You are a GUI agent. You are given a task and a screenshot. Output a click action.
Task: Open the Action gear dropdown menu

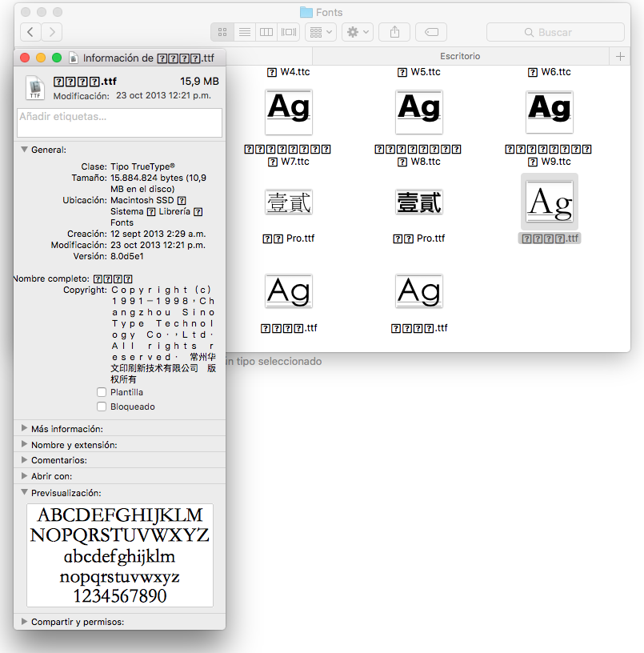357,32
